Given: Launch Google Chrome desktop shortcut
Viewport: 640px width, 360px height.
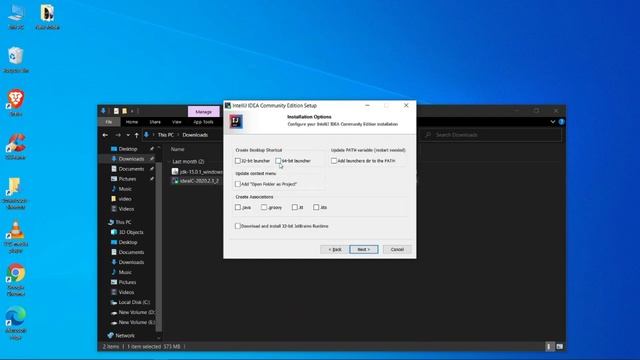Looking at the screenshot, I should pyautogui.click(x=16, y=280).
